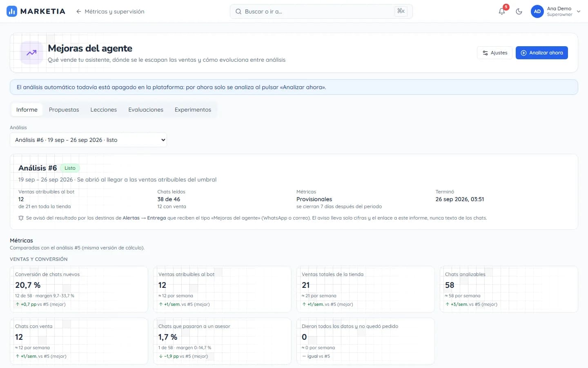Click the Listo status badge

click(70, 168)
